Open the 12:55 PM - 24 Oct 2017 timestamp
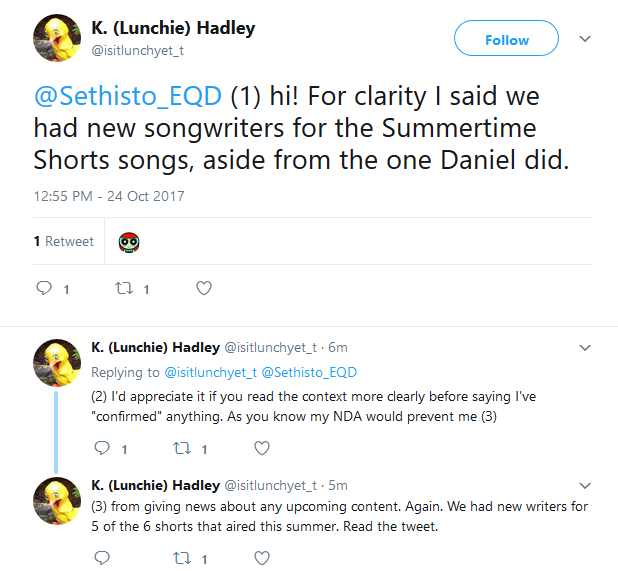The width and height of the screenshot is (618, 571). [108, 196]
